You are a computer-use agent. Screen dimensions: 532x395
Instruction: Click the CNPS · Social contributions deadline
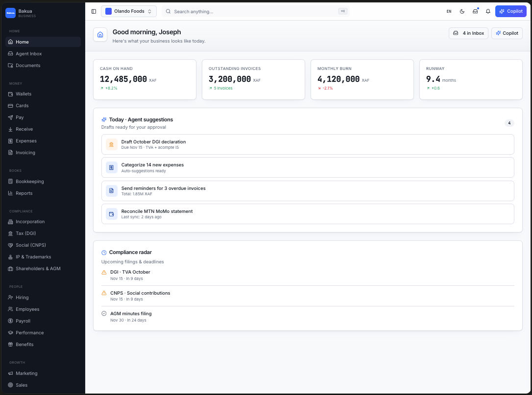[308, 296]
